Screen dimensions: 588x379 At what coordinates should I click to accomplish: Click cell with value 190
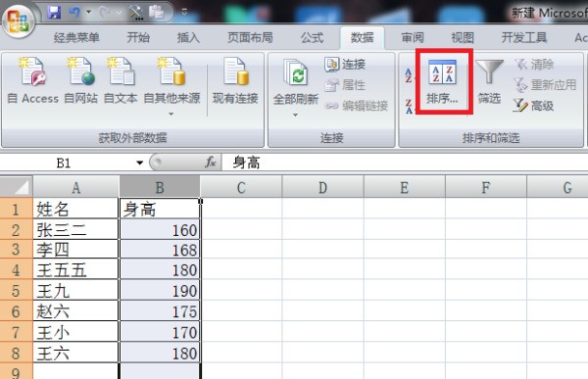click(x=160, y=291)
